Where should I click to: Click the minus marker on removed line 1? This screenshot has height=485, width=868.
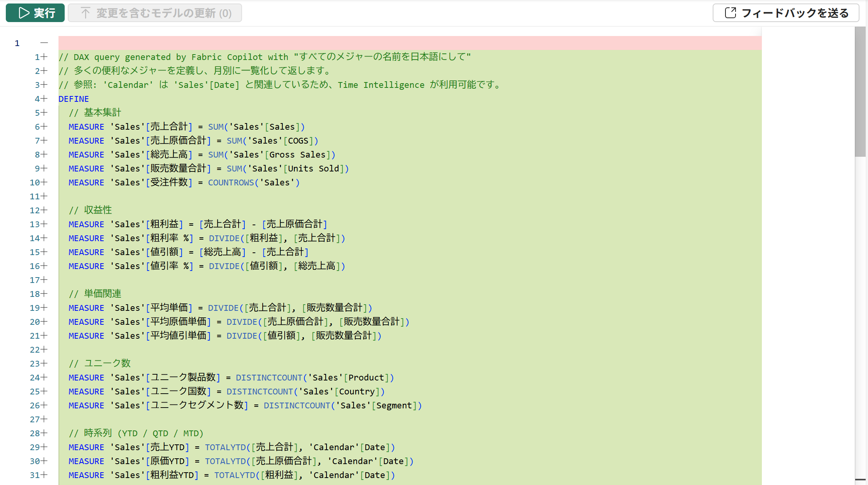tap(44, 43)
